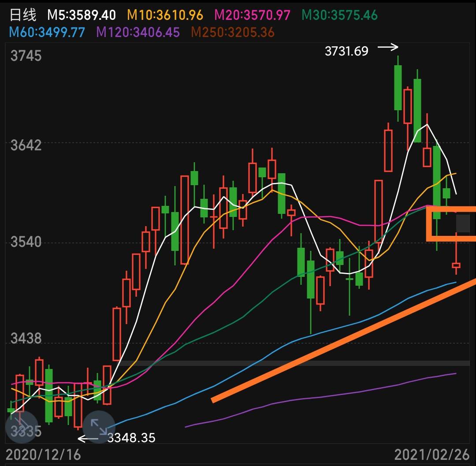Tap the M10:3610.96 indicator label
Image resolution: width=476 pixels, height=466 pixels.
click(165, 15)
